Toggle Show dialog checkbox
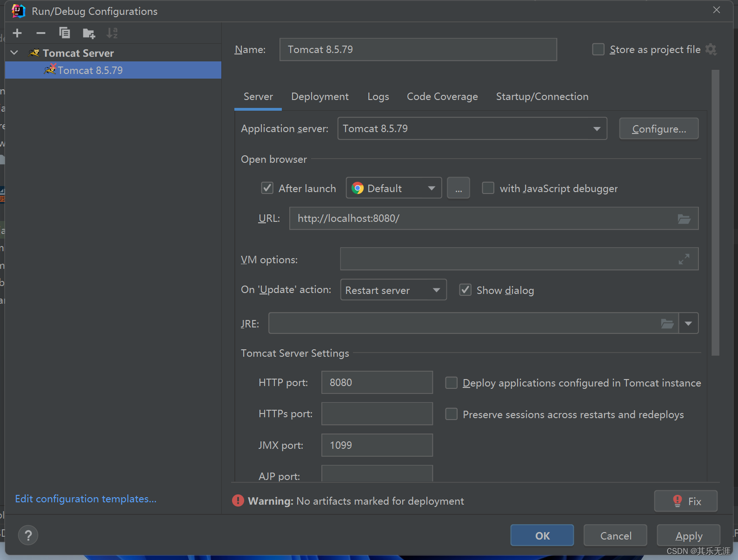The height and width of the screenshot is (560, 738). point(465,290)
